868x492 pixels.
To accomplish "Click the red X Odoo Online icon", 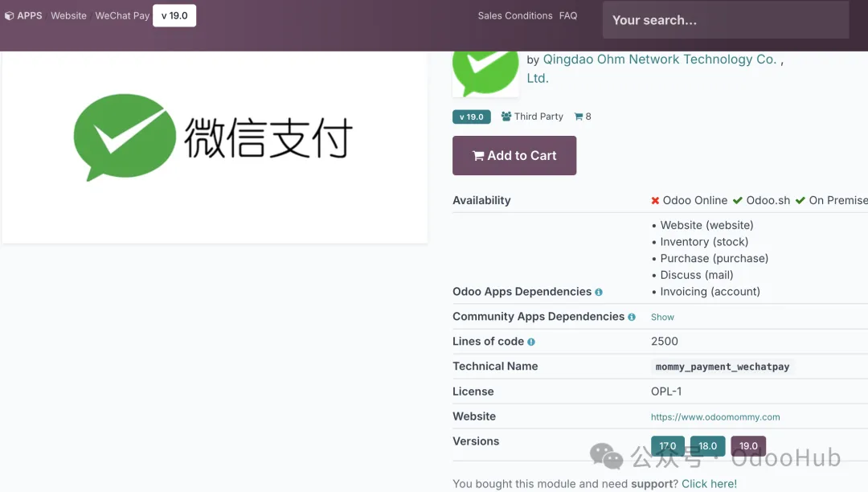I will click(x=655, y=200).
